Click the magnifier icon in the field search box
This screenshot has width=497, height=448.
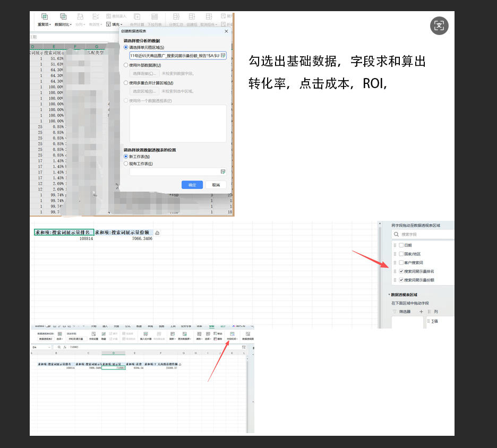tap(396, 234)
